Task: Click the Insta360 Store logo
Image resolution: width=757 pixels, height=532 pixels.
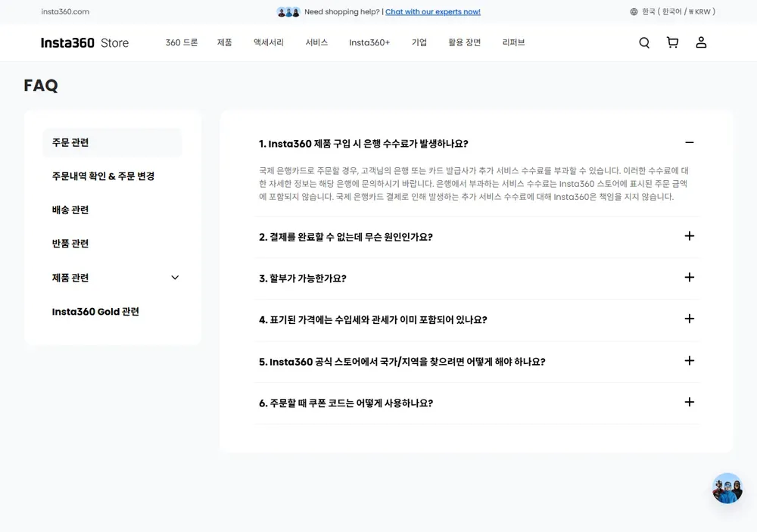Action: 85,42
